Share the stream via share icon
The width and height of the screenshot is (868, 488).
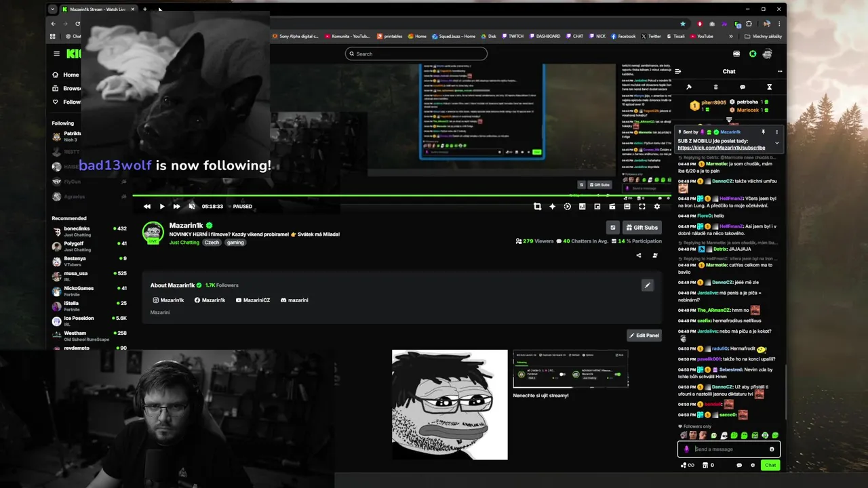(639, 256)
